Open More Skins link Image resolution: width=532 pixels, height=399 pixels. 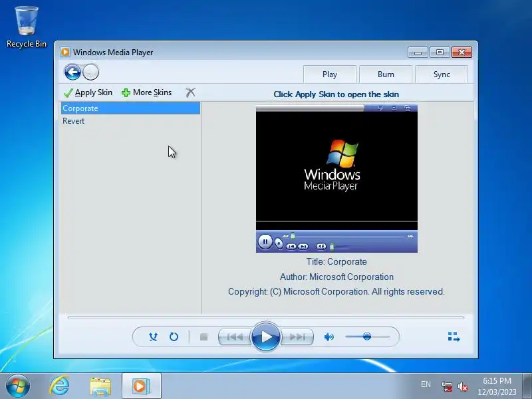(146, 92)
